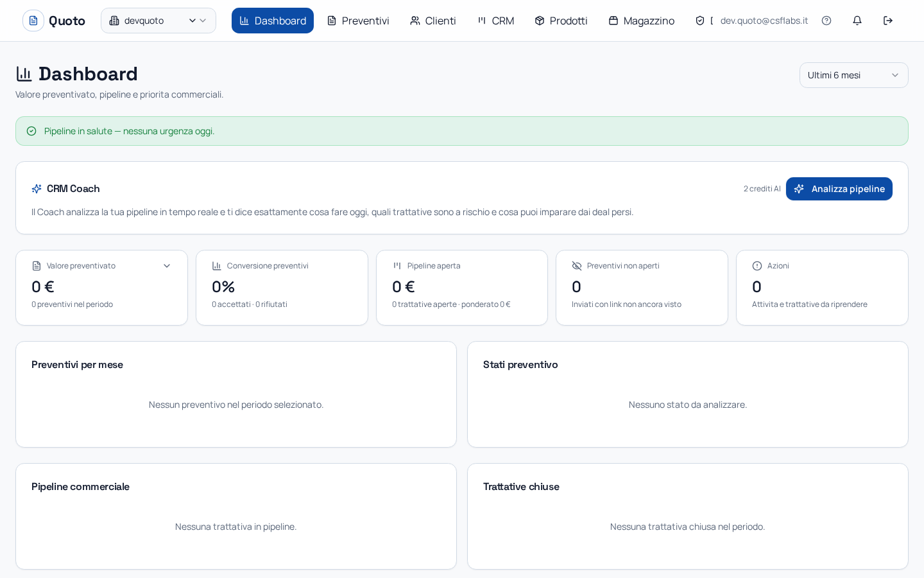Open the Preventivi menu item
The height and width of the screenshot is (578, 924).
coord(358,21)
